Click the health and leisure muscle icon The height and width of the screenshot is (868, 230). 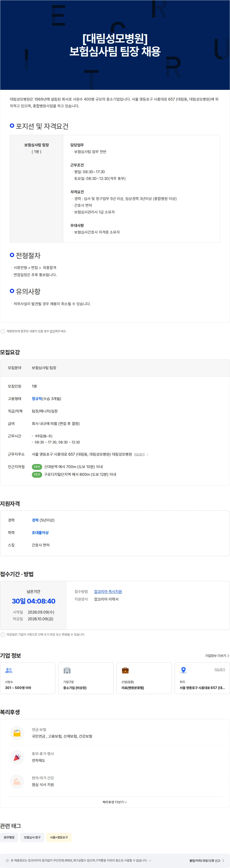point(17,782)
